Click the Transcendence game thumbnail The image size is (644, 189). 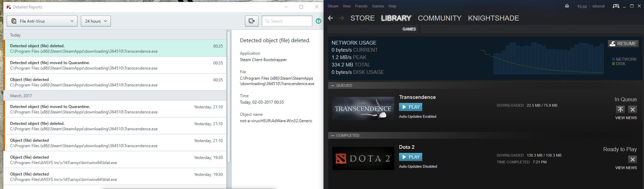tap(363, 108)
